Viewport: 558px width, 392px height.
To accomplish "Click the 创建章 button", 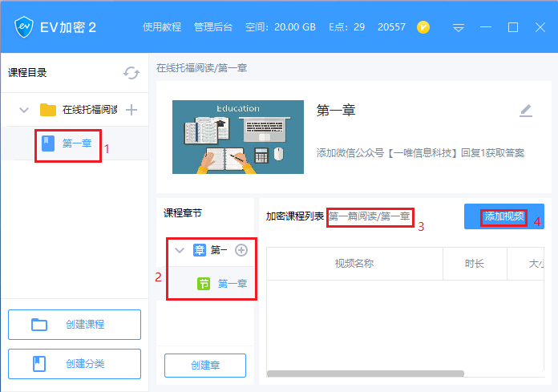I will pos(205,366).
